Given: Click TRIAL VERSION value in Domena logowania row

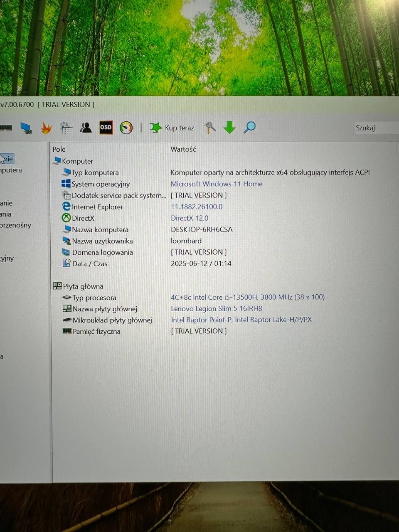Looking at the screenshot, I should pos(199,252).
